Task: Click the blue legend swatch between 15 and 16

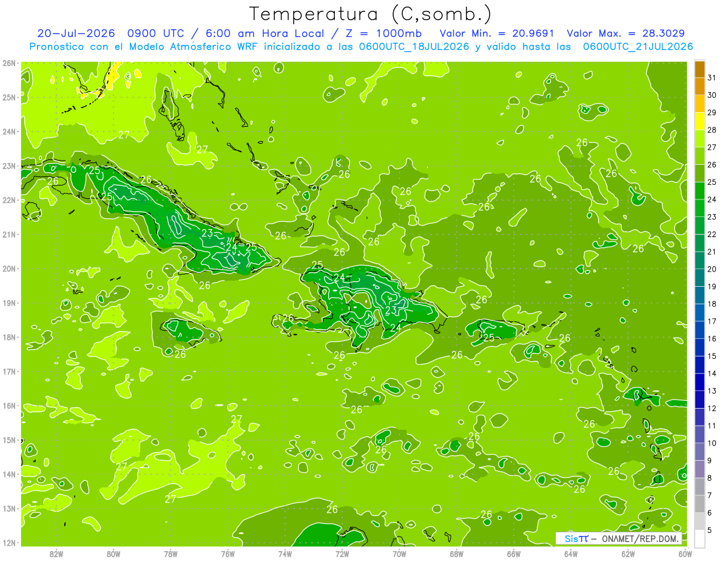Action: (699, 347)
